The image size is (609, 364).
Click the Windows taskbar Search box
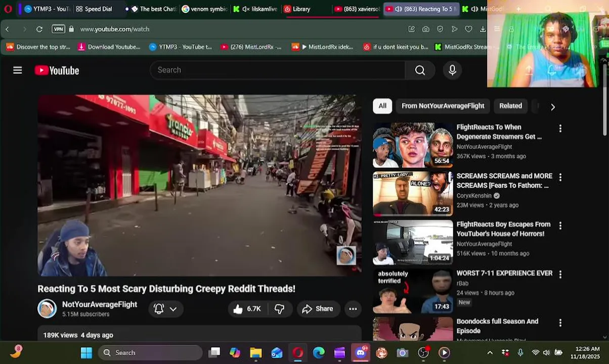pyautogui.click(x=150, y=353)
